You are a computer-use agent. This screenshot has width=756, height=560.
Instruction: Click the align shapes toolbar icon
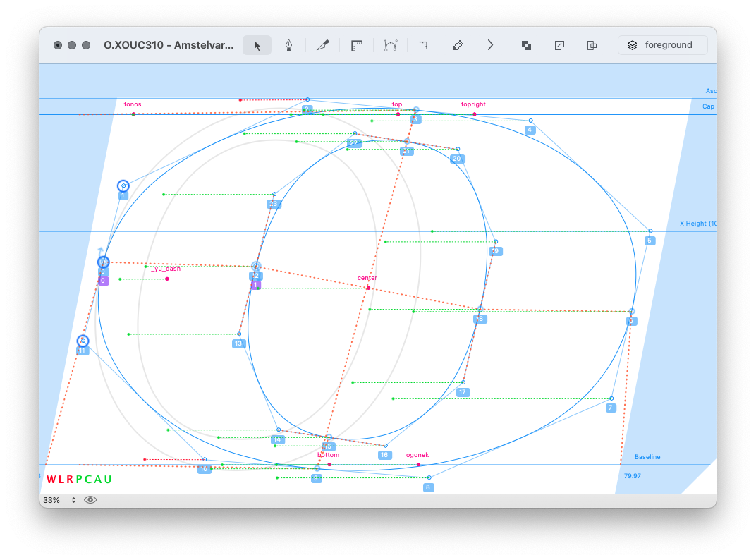592,45
